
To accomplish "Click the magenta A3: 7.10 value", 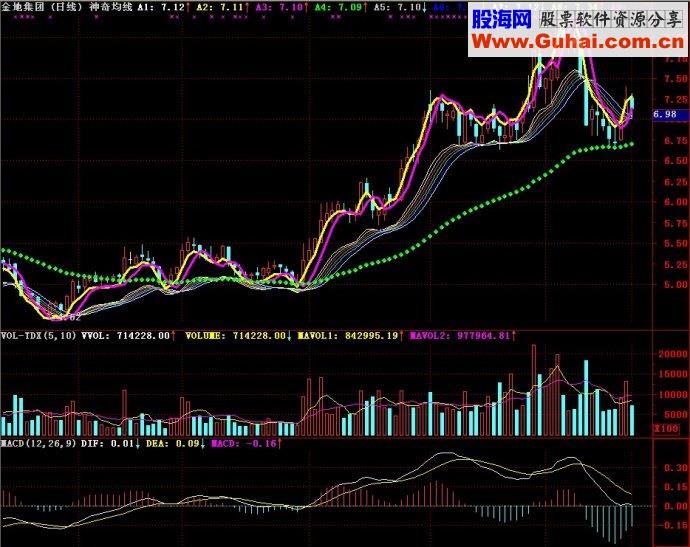I will coord(281,7).
